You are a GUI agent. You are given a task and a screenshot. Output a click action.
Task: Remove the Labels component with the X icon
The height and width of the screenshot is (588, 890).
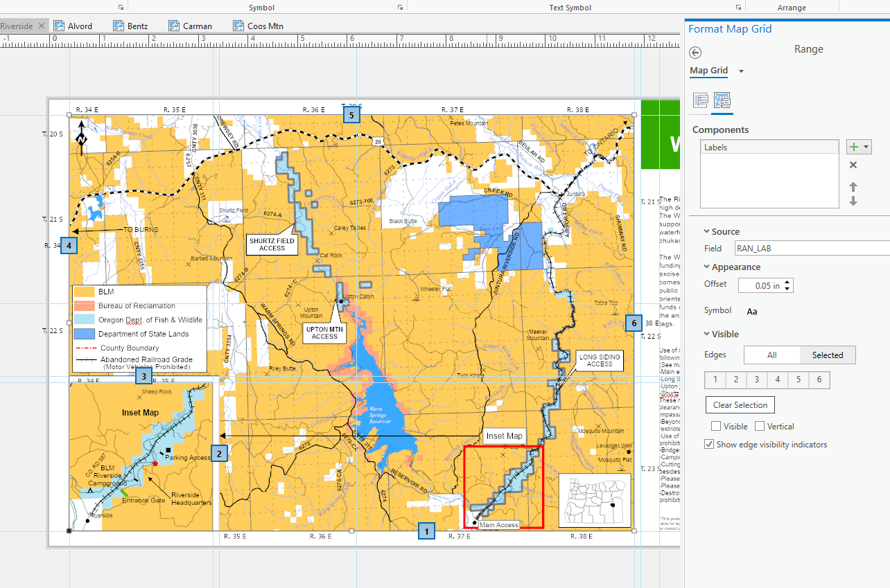click(853, 165)
